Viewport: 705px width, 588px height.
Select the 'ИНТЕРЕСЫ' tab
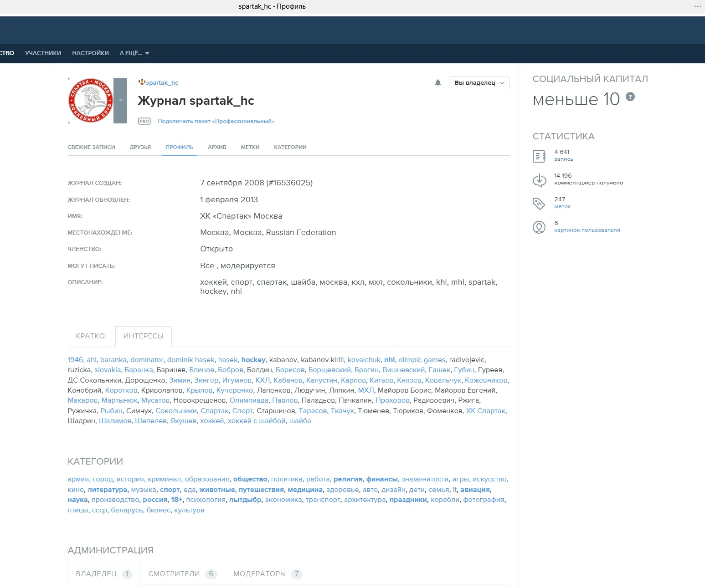coord(143,336)
